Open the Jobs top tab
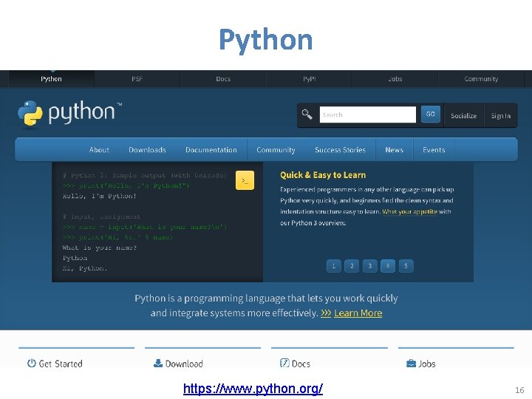532x399 pixels. [x=395, y=79]
